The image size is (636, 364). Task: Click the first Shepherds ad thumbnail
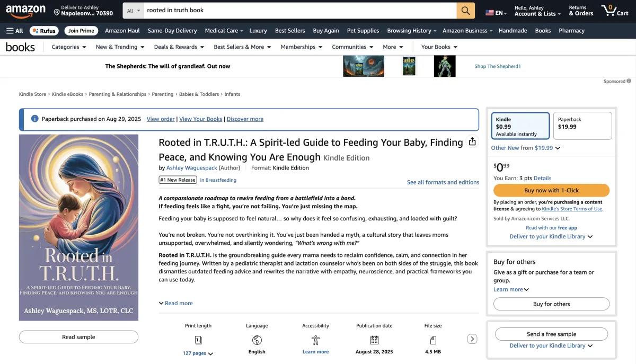[364, 66]
